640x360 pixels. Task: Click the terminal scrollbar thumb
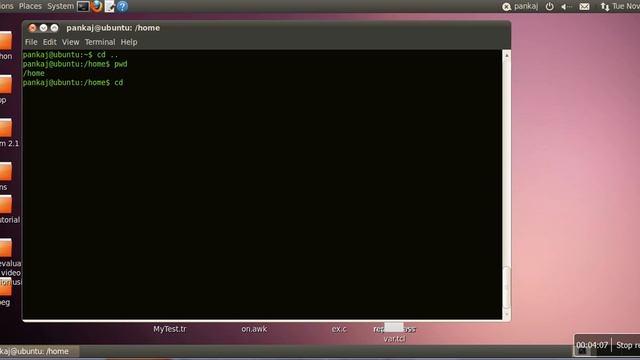507,287
